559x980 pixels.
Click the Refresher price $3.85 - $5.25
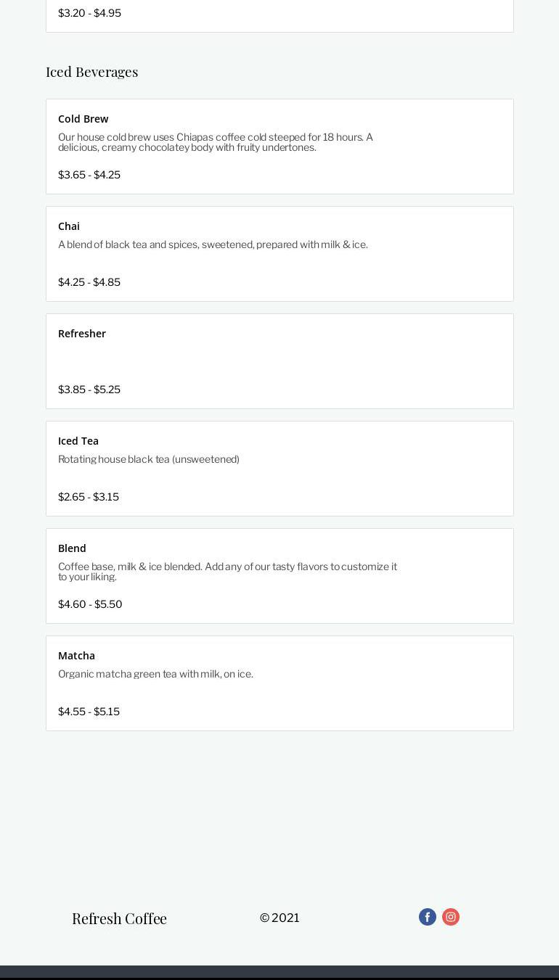(x=89, y=390)
